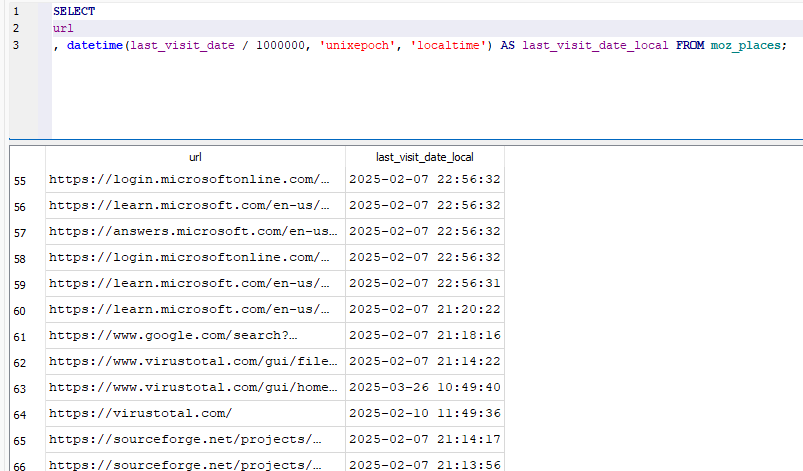
Task: Select row number 58 header
Action: [x=21, y=258]
